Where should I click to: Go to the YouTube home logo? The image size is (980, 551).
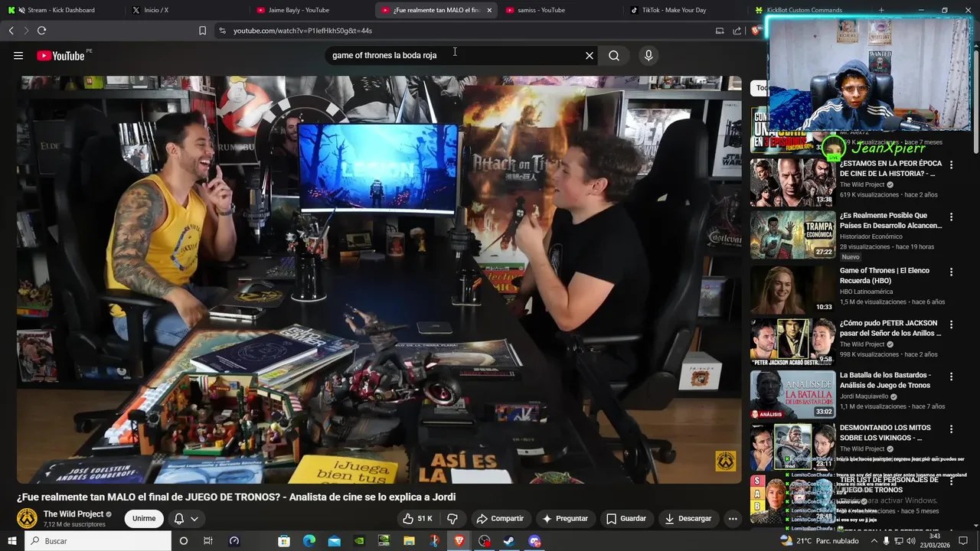click(x=60, y=55)
